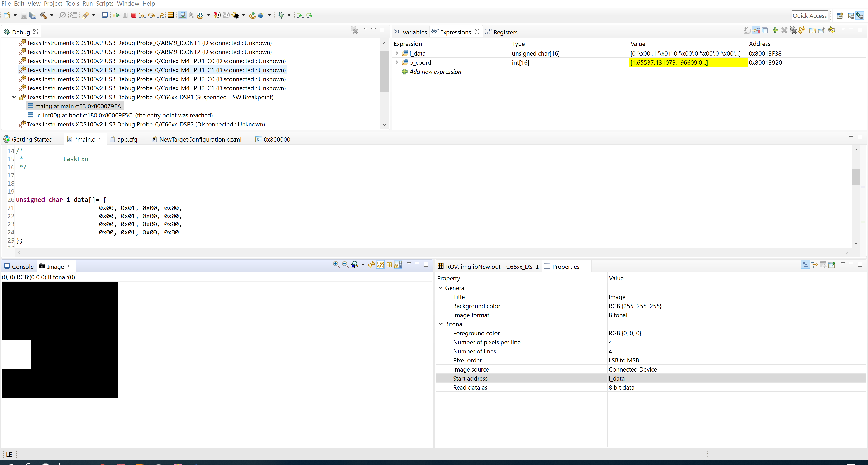
Task: Click the Build hammer icon
Action: click(43, 15)
